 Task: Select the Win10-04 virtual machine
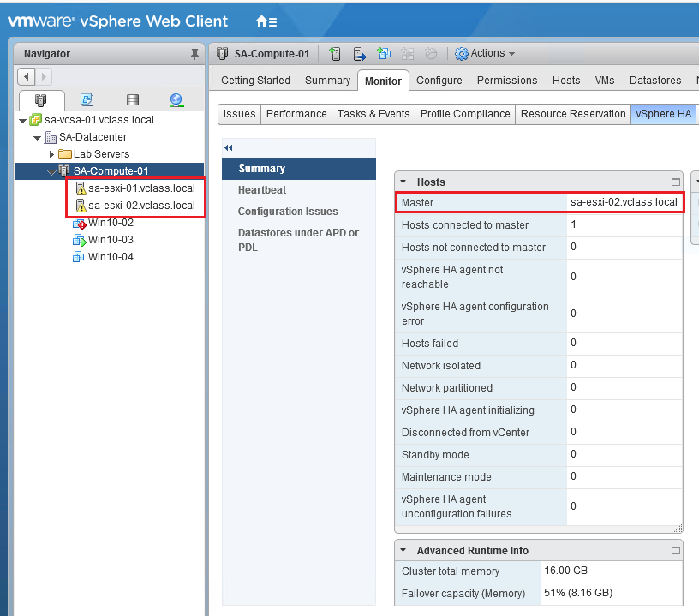(111, 257)
